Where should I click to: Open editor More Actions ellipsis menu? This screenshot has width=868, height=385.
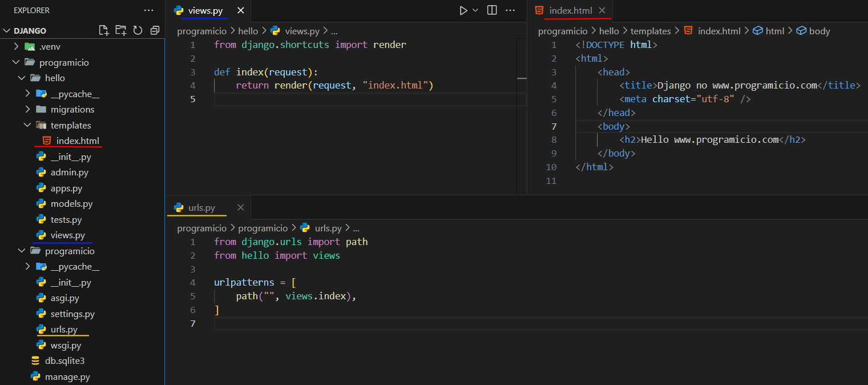510,10
